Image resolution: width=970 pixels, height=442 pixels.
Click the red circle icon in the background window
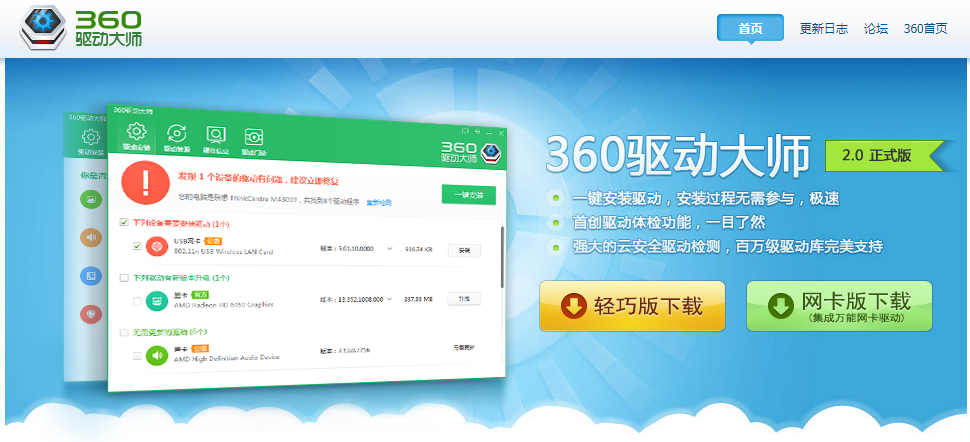(91, 314)
